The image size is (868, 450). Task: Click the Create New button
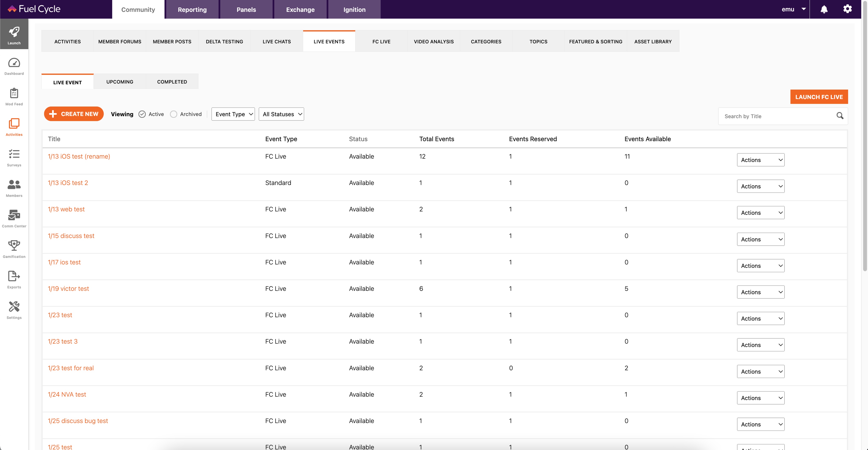coord(74,114)
